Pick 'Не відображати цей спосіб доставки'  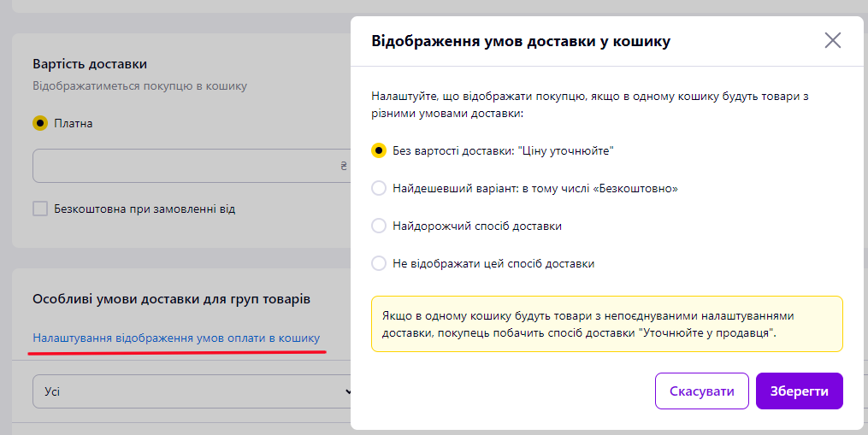379,263
